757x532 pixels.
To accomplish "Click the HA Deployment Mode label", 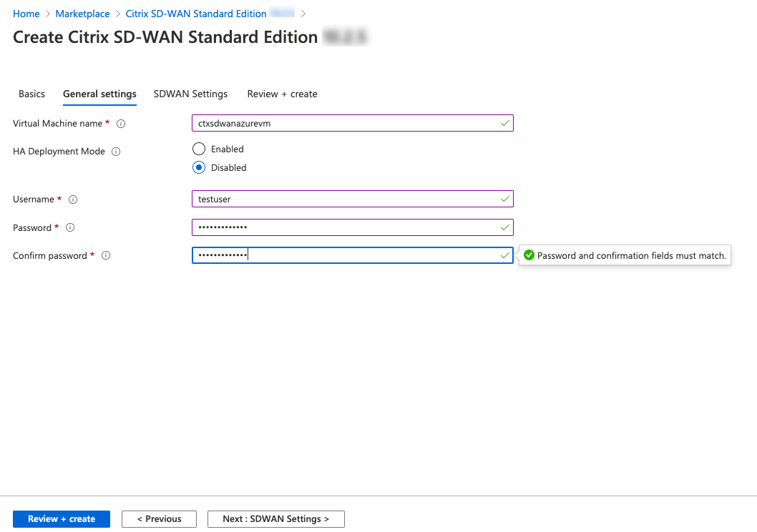I will pyautogui.click(x=59, y=152).
